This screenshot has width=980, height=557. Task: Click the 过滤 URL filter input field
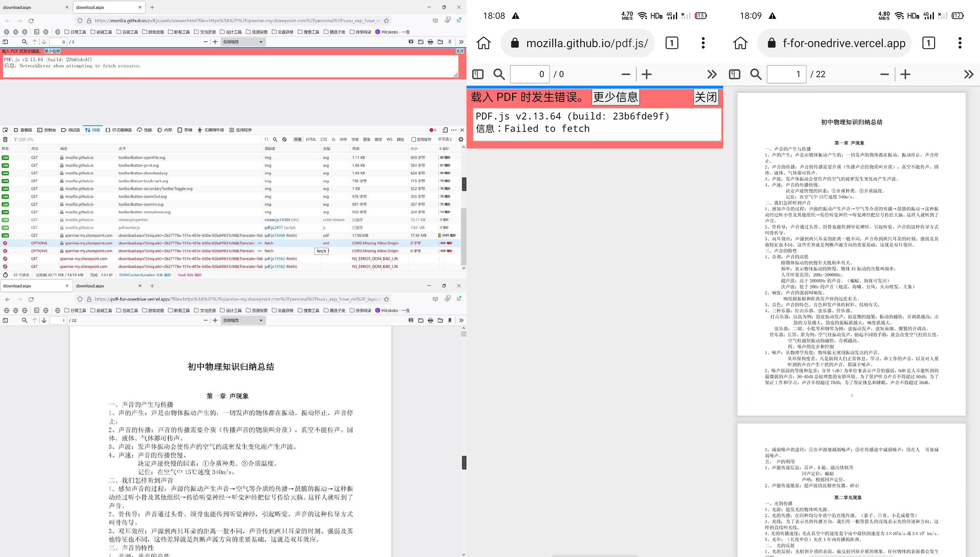(38, 139)
